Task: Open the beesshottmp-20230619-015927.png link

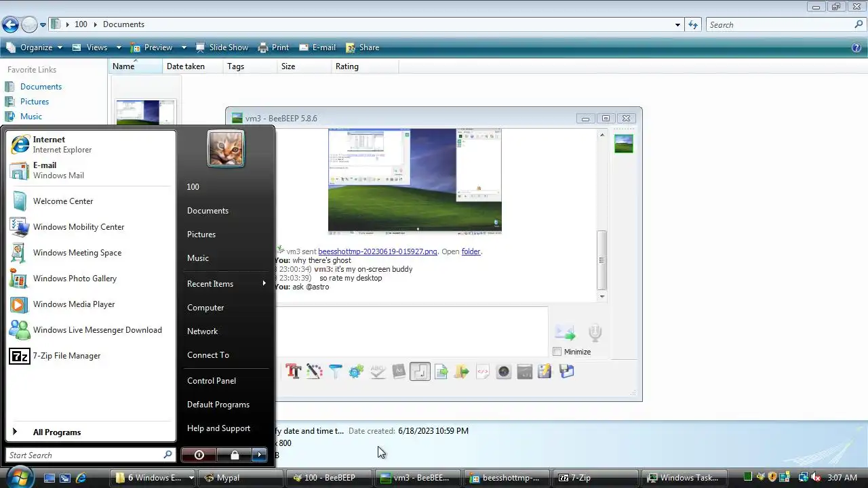Action: coord(378,251)
